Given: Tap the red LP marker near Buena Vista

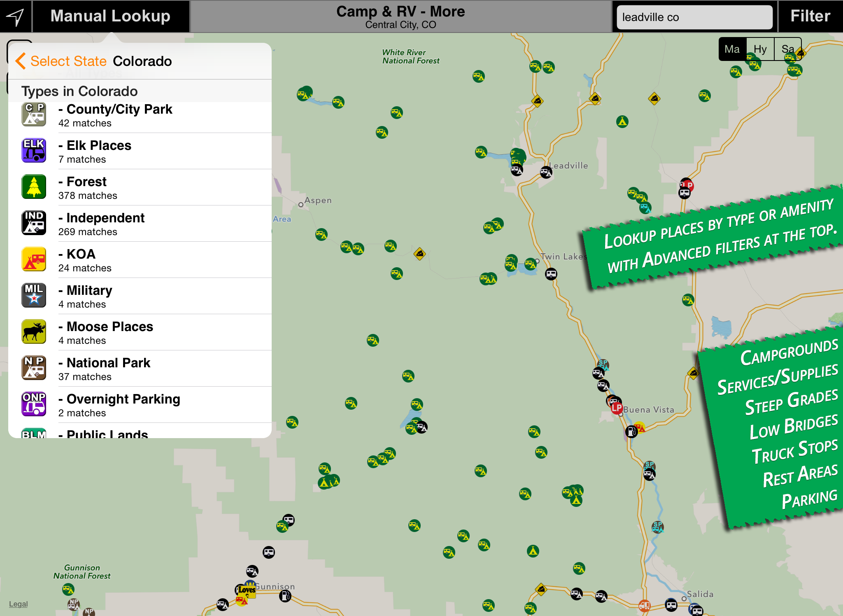Looking at the screenshot, I should click(x=617, y=408).
